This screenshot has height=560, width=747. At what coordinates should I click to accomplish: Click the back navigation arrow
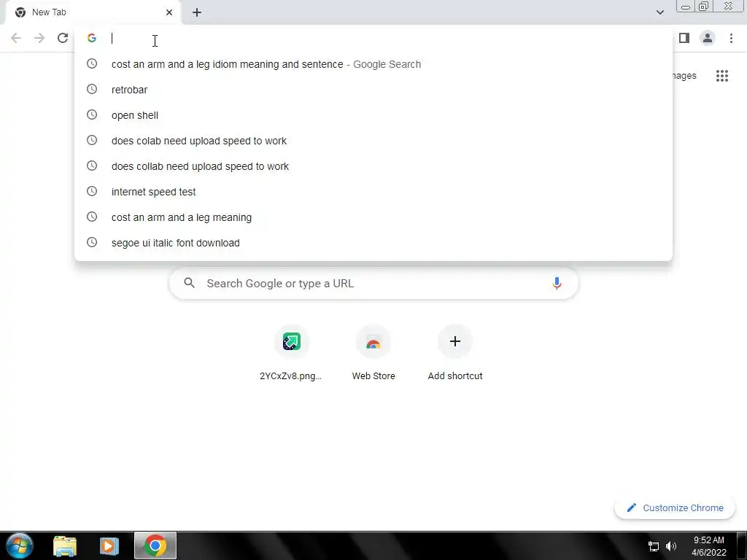16,38
